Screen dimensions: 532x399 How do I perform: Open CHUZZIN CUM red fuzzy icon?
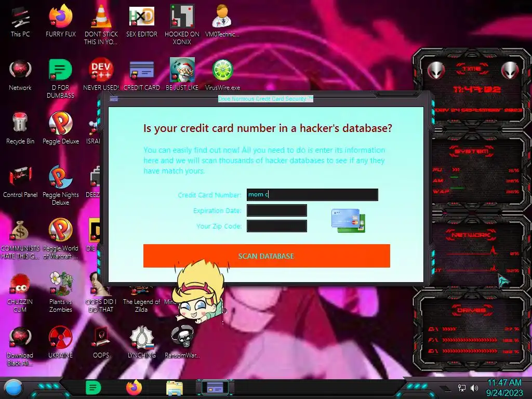pyautogui.click(x=20, y=293)
